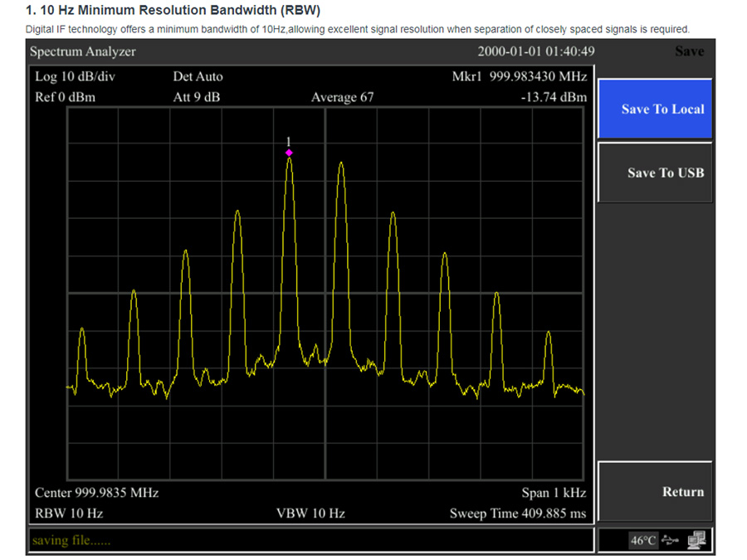The image size is (747, 560).
Task: Toggle the VBW 10 Hz setting
Action: (x=310, y=513)
